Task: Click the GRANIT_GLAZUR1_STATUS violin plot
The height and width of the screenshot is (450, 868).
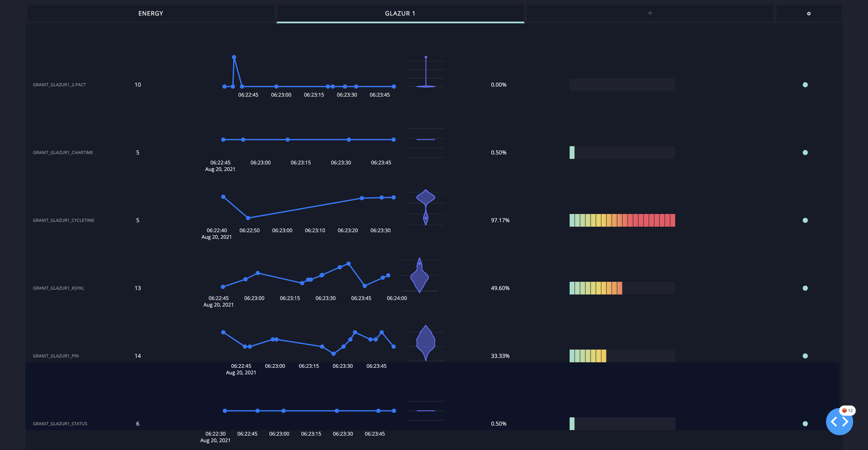Action: 426,411
